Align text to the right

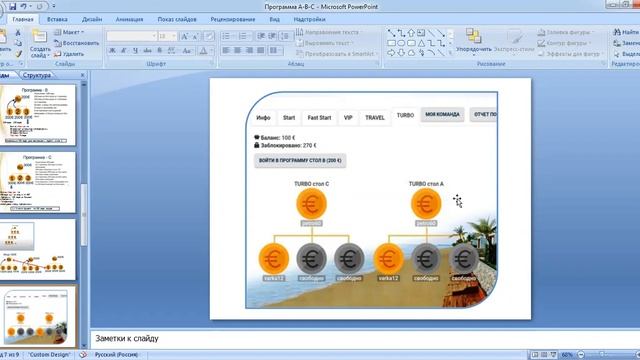[249, 50]
